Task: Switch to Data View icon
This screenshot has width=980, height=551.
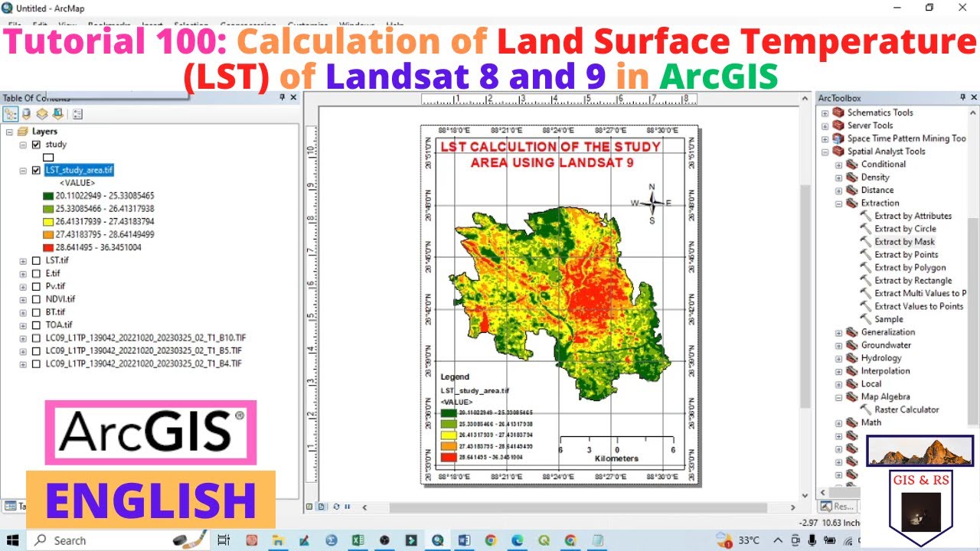Action: [x=310, y=507]
